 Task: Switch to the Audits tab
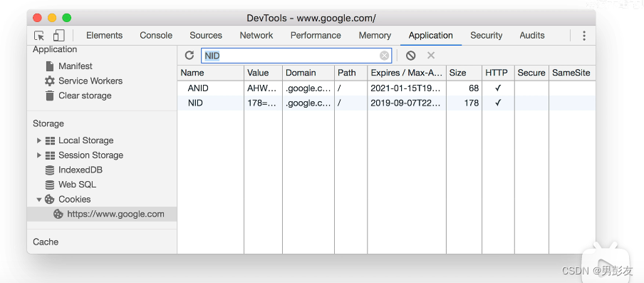point(532,36)
